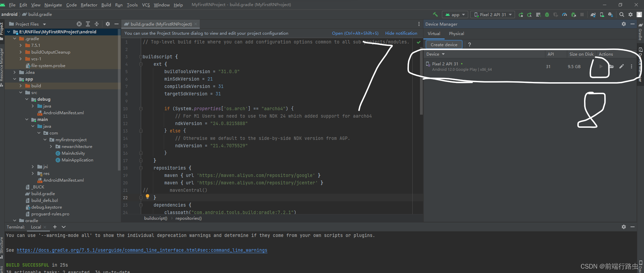
Task: Open more actions menu for Pixel 2 device
Action: [x=632, y=66]
